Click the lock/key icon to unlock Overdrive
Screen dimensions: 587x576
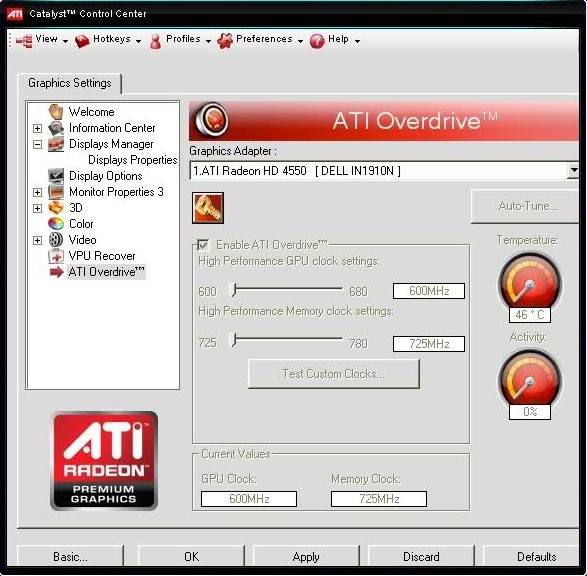(x=208, y=208)
